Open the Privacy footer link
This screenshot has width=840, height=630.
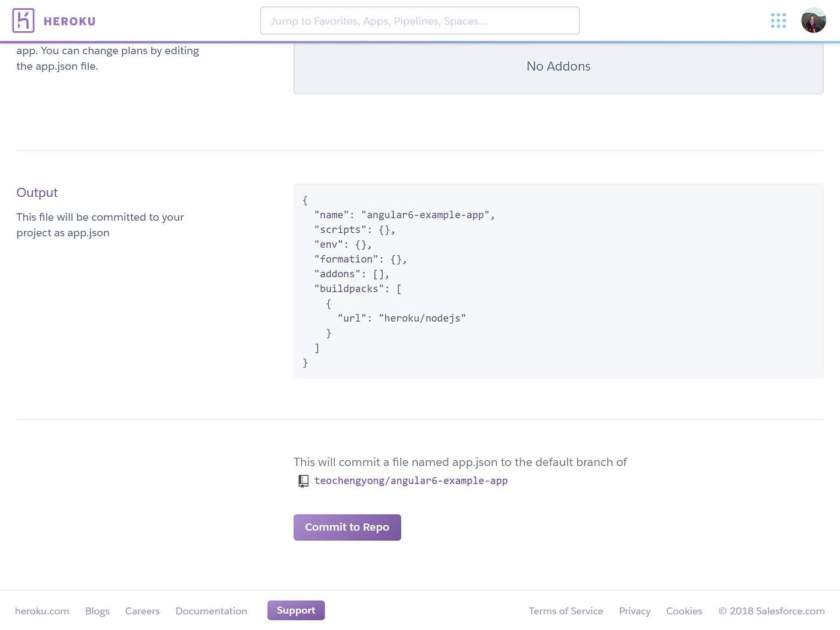[x=635, y=611]
